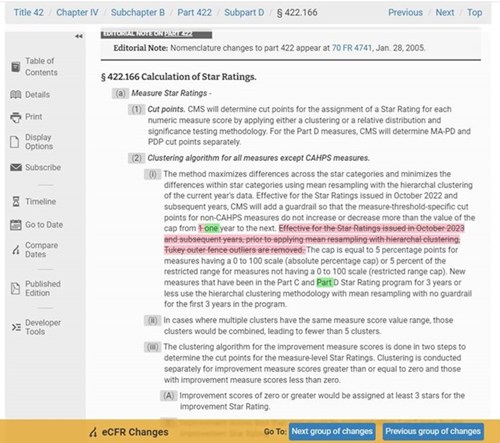Select the Subscribe sidebar label
Image resolution: width=500 pixels, height=443 pixels.
coord(43,167)
